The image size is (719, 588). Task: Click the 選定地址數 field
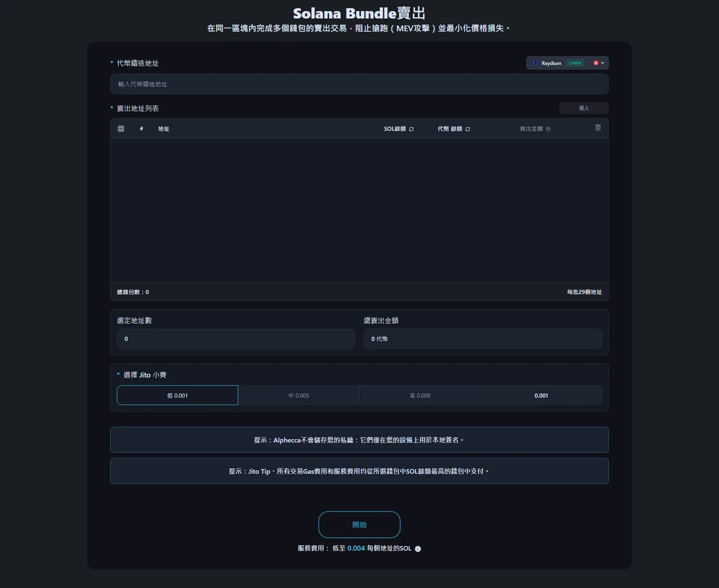click(236, 339)
